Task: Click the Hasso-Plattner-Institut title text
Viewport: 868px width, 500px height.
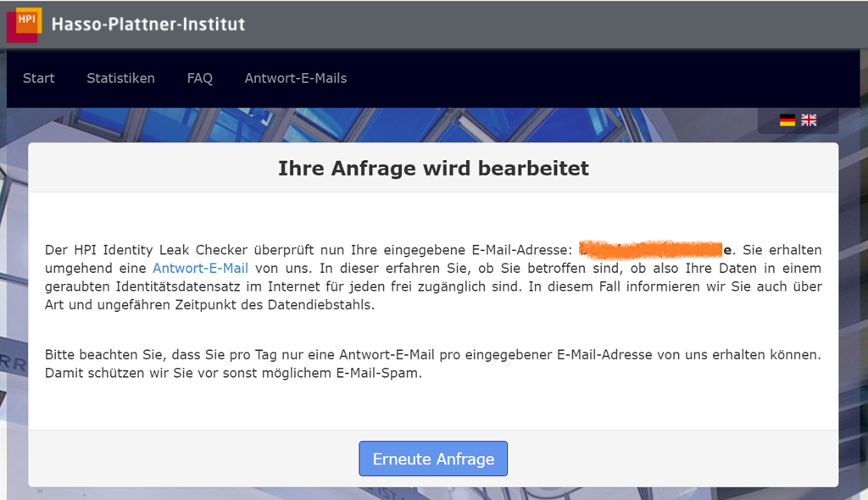Action: 148,24
